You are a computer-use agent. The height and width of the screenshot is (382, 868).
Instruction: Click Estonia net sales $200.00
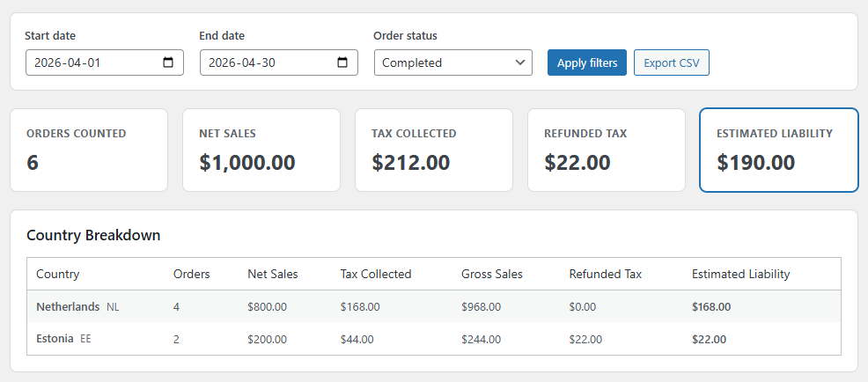(268, 340)
